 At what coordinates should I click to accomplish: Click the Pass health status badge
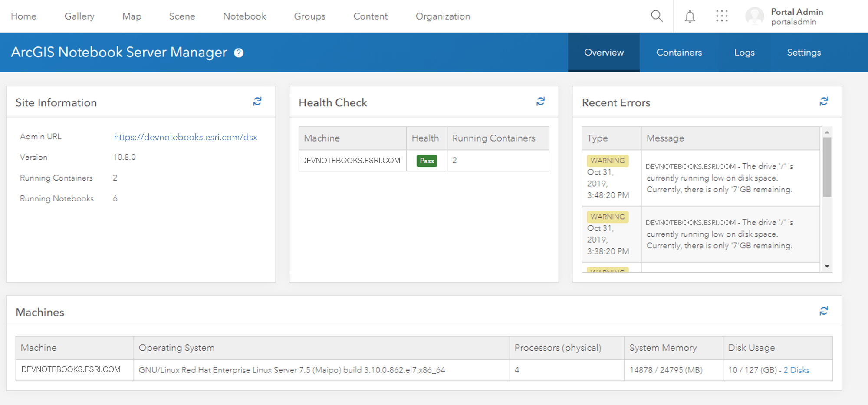427,161
